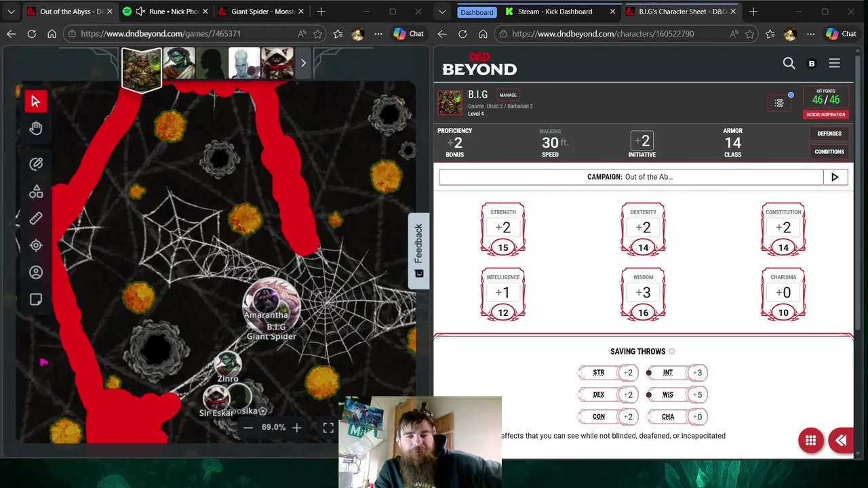Roll the Intelligence +1 ability check

[x=502, y=293]
